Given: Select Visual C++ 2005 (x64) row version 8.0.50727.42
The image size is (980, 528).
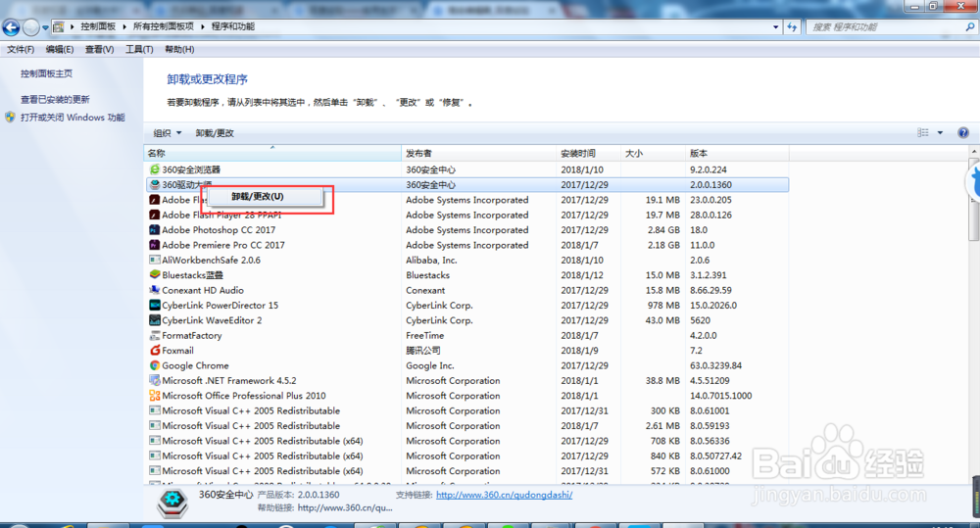Looking at the screenshot, I should click(x=466, y=456).
